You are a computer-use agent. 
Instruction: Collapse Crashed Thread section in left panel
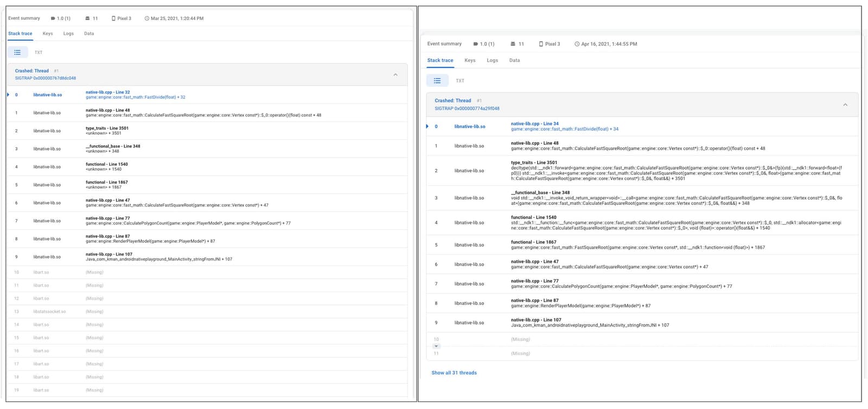395,74
